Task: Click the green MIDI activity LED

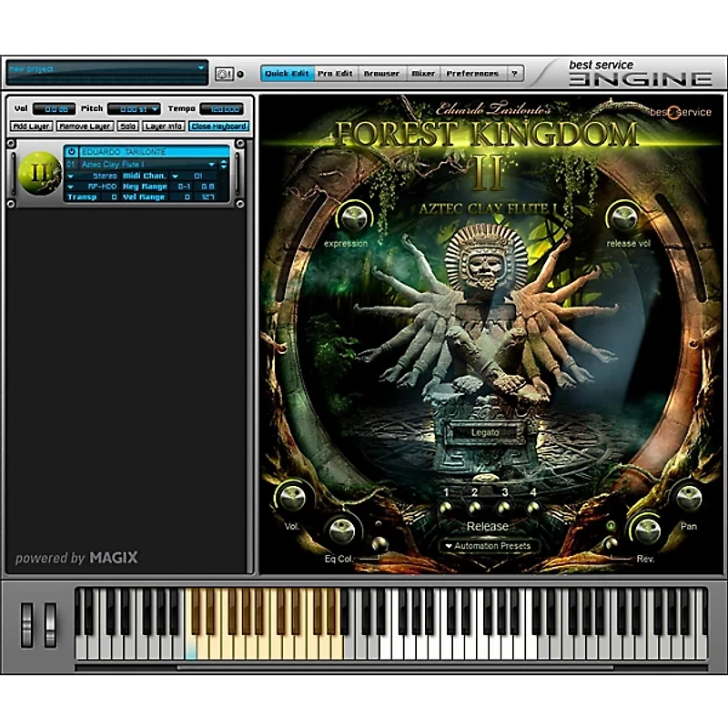Action: click(x=240, y=75)
